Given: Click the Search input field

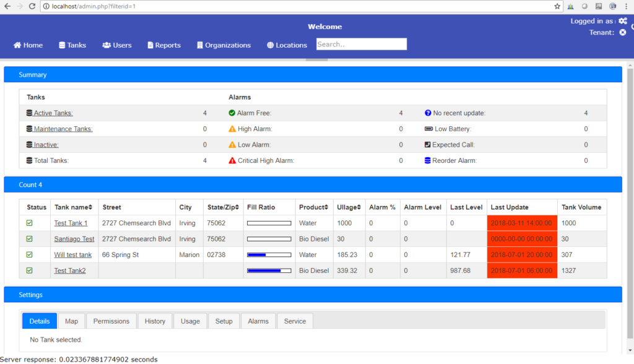Looking at the screenshot, I should tap(362, 44).
